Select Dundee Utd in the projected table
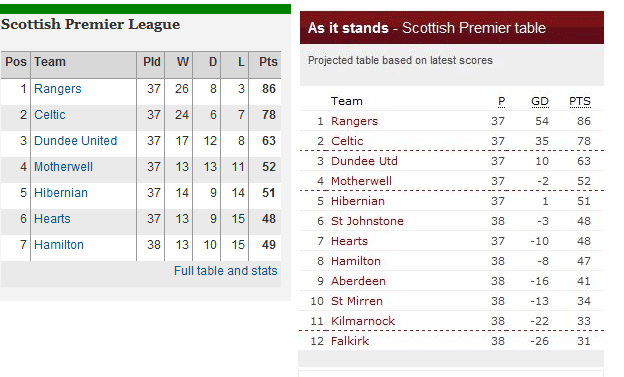 coord(364,161)
